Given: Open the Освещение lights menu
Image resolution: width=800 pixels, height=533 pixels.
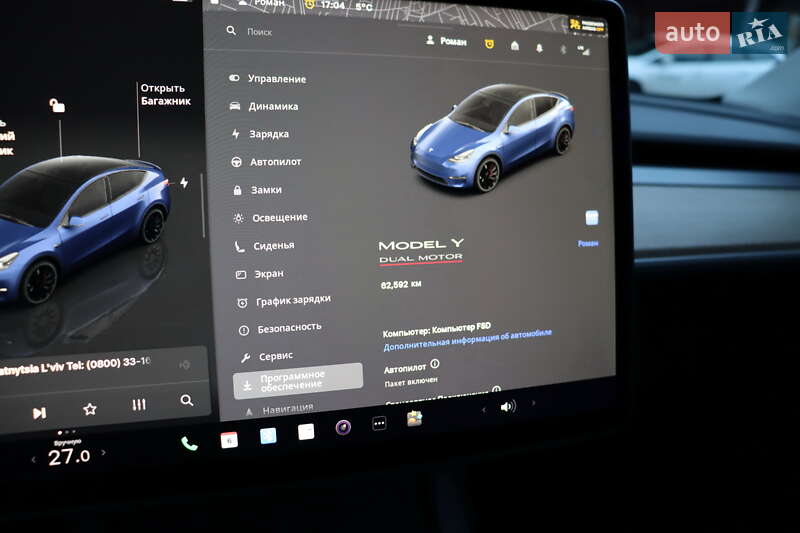Looking at the screenshot, I should click(x=270, y=218).
